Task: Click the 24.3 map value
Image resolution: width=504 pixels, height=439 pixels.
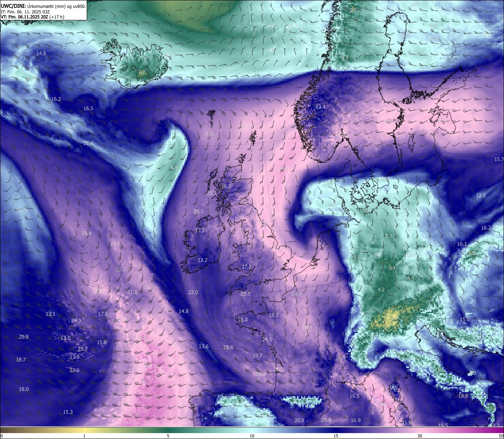Action: coord(76,321)
